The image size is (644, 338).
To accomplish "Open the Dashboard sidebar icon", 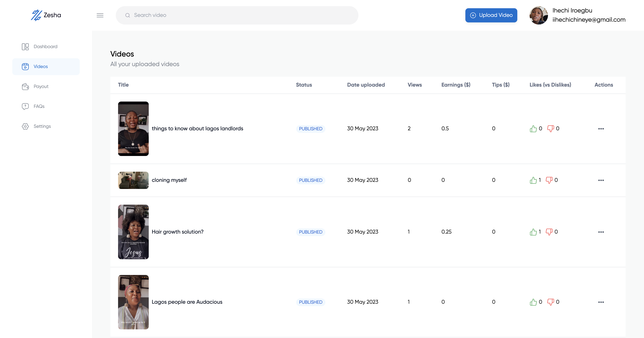I will pos(25,47).
